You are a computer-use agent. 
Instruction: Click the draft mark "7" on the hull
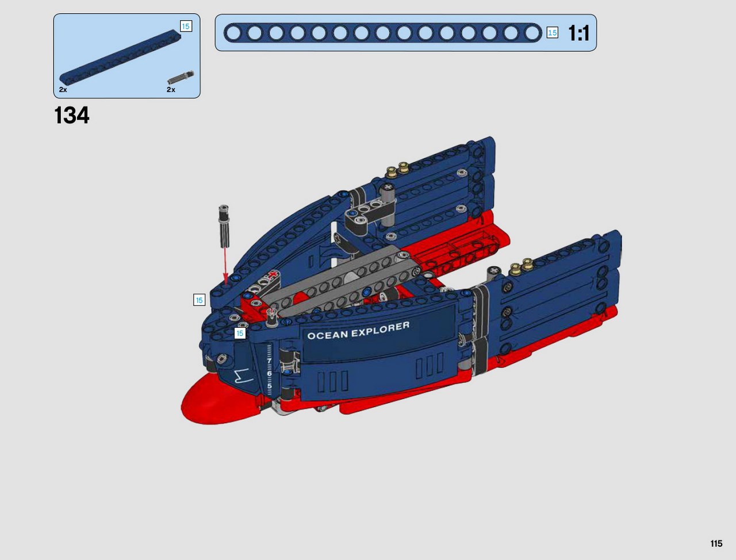269,361
